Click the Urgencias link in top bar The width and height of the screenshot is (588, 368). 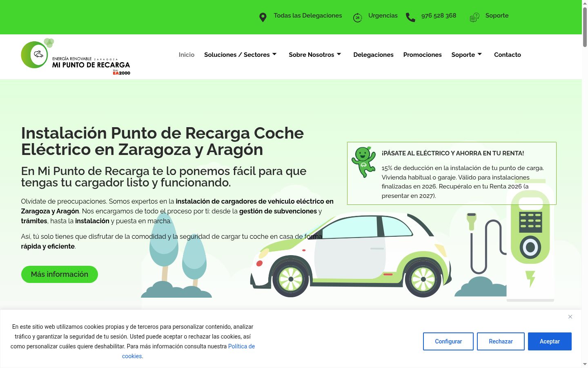click(383, 16)
